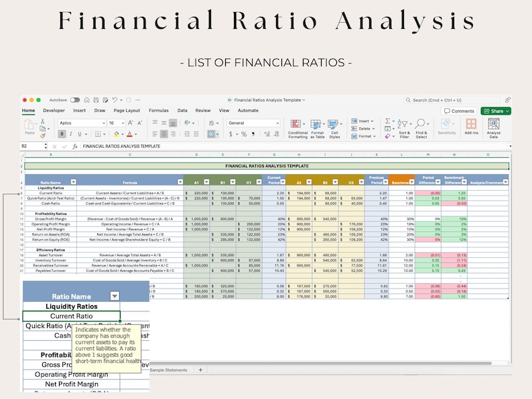
Task: Open the Draw ribbon tab
Action: pos(100,110)
